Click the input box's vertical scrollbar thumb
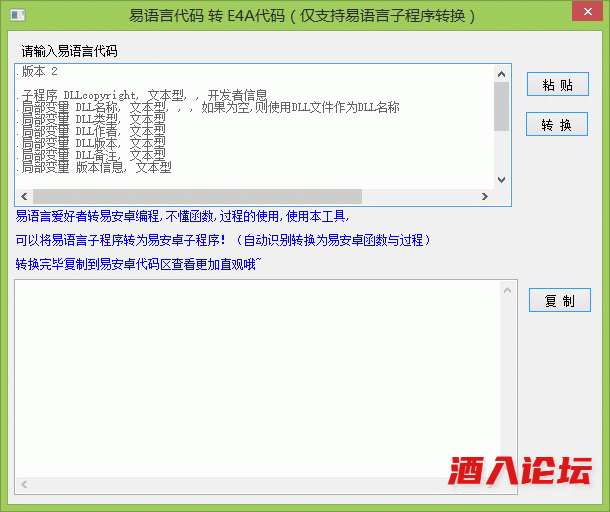The height and width of the screenshot is (512, 610). (x=501, y=106)
